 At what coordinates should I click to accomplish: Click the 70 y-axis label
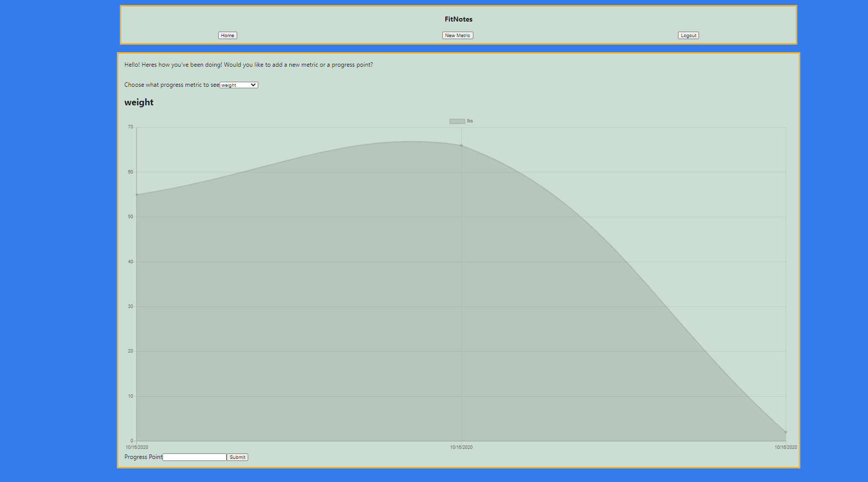[130, 127]
